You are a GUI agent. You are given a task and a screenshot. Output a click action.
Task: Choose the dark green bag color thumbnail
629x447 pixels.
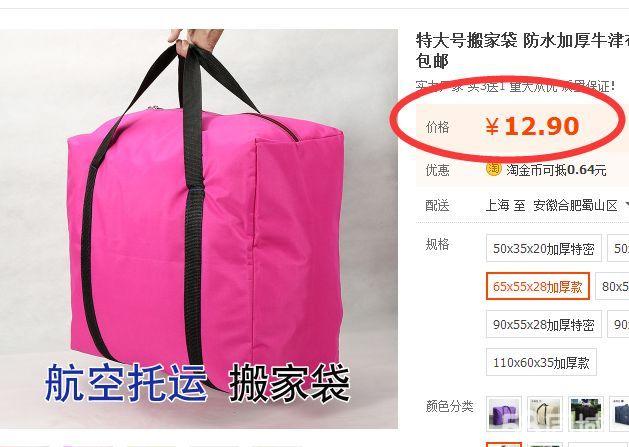pyautogui.click(x=586, y=414)
